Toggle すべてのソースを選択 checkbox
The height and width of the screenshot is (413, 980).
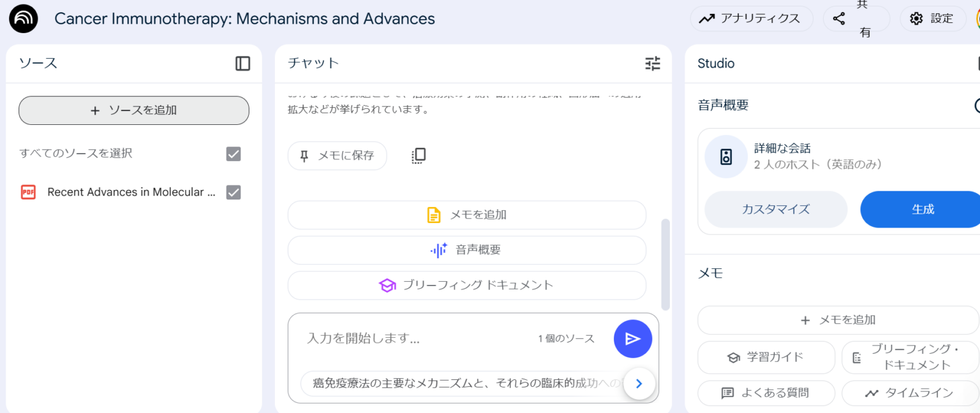click(x=234, y=154)
